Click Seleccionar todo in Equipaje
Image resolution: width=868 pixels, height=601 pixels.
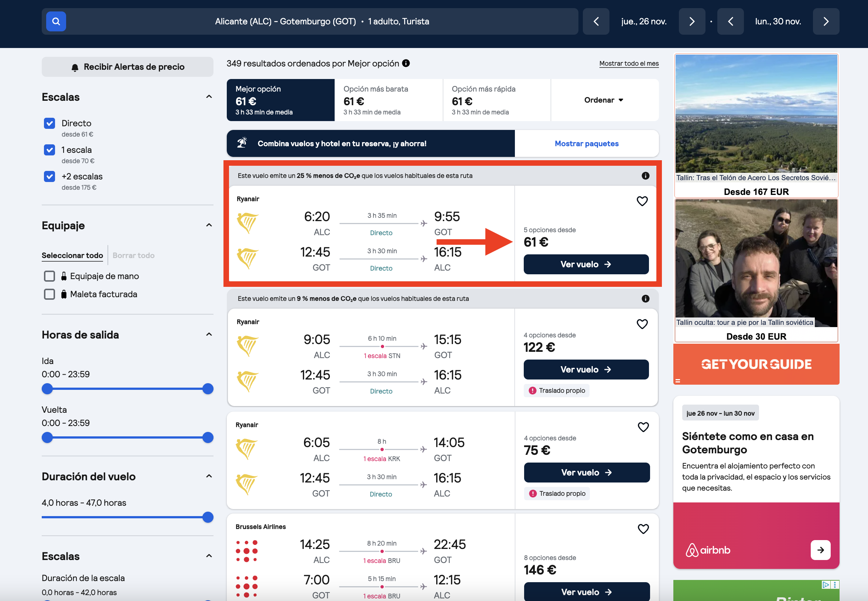pos(72,255)
